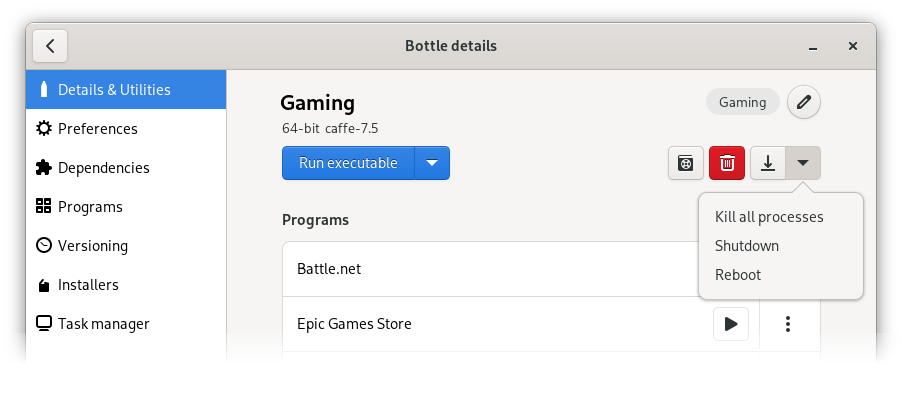The width and height of the screenshot is (902, 416).
Task: Choose Shutdown in the popup menu
Action: (747, 246)
